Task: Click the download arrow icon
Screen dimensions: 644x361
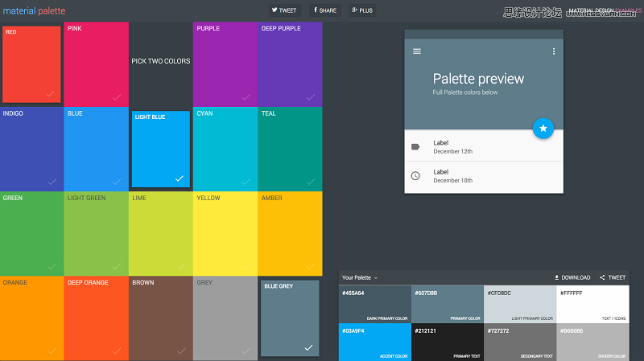Action: [557, 277]
